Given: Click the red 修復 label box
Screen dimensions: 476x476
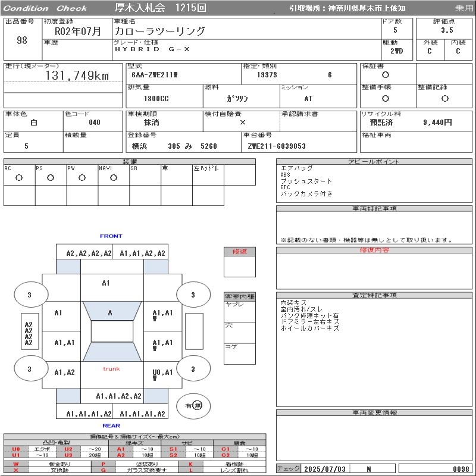Looking at the screenshot, I should [x=240, y=252].
